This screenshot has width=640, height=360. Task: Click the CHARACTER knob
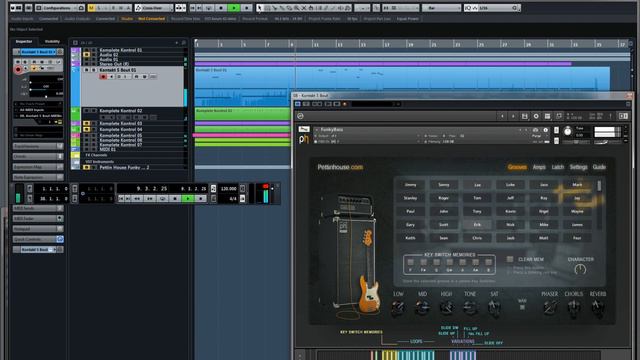point(580,269)
